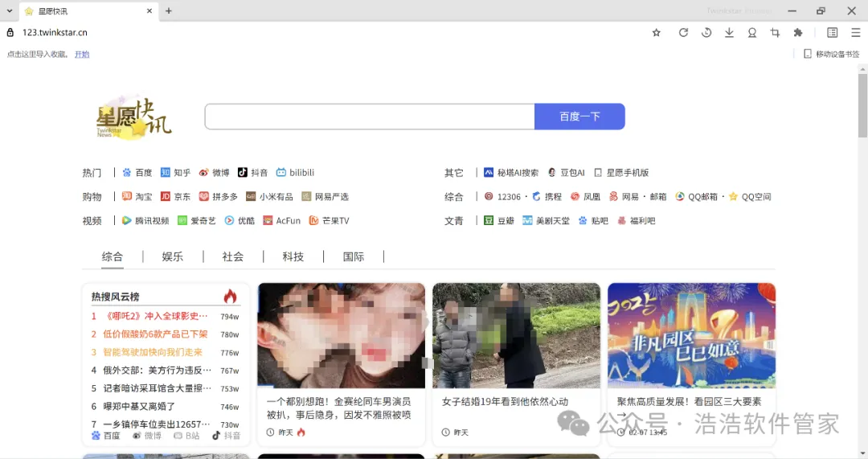
Task: Open the 网易 link in 综合 row
Action: click(624, 197)
